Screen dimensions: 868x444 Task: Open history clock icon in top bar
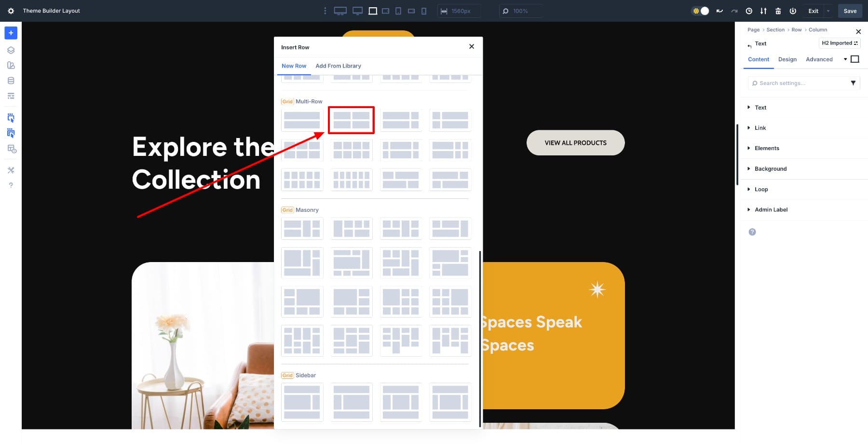(749, 11)
